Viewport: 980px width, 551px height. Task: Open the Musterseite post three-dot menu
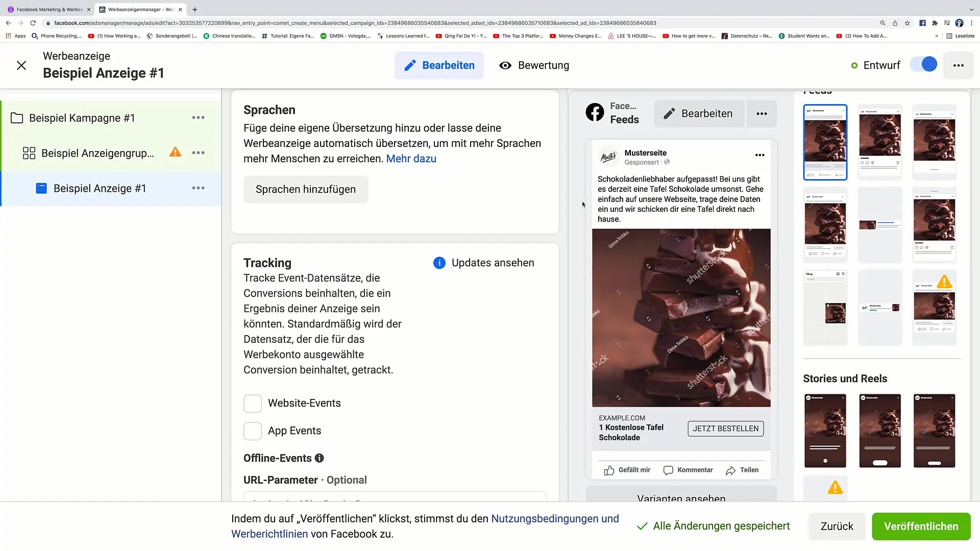(x=759, y=155)
